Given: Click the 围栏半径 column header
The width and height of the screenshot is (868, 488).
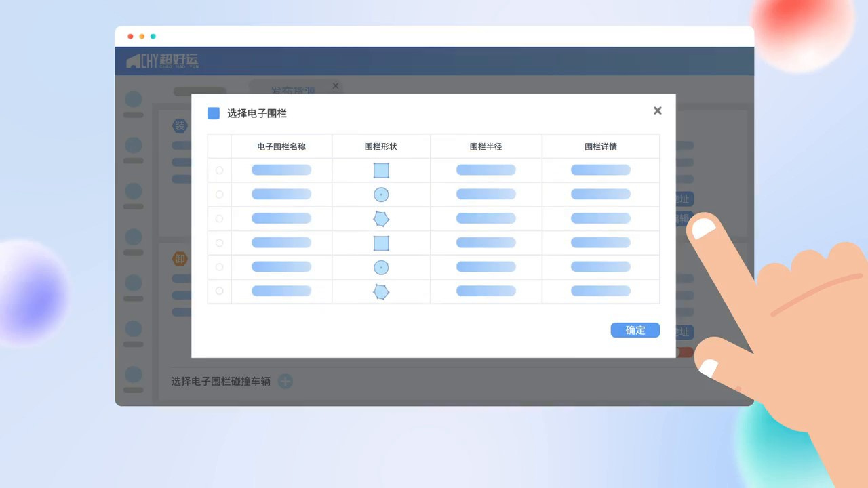Looking at the screenshot, I should click(x=486, y=146).
